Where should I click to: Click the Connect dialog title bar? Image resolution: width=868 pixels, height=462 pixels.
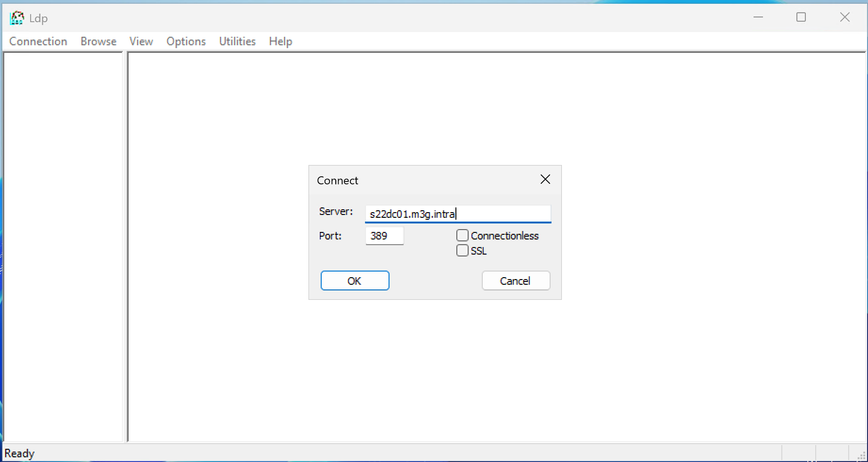coord(424,180)
